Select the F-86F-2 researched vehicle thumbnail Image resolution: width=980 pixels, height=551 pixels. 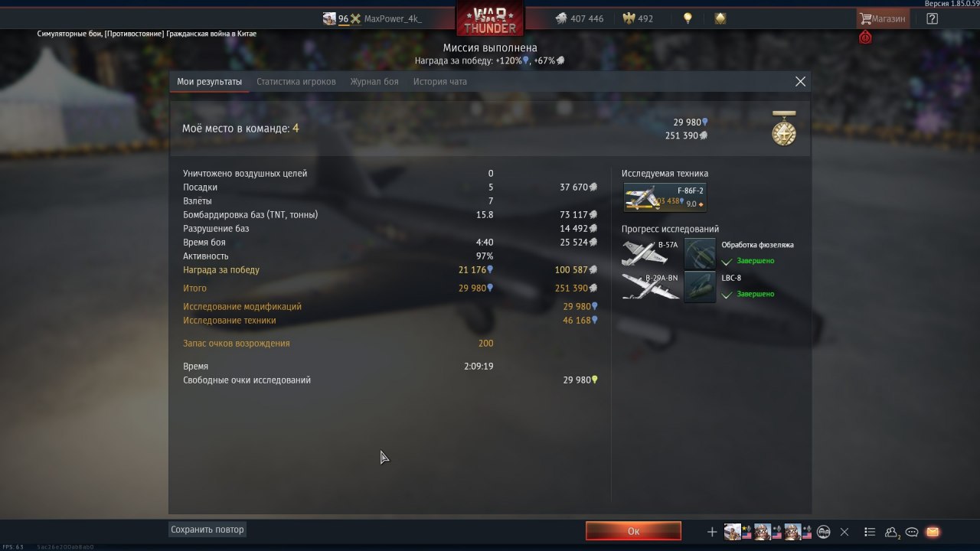[665, 197]
